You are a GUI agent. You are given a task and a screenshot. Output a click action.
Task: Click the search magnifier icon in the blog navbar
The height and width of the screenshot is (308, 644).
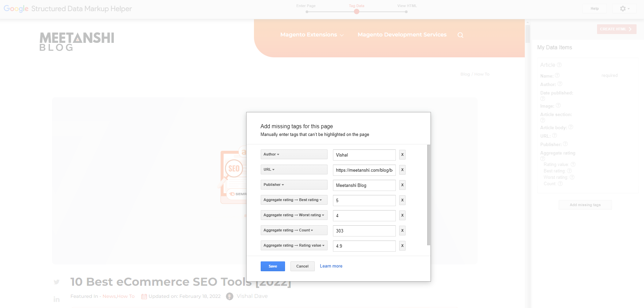point(460,34)
